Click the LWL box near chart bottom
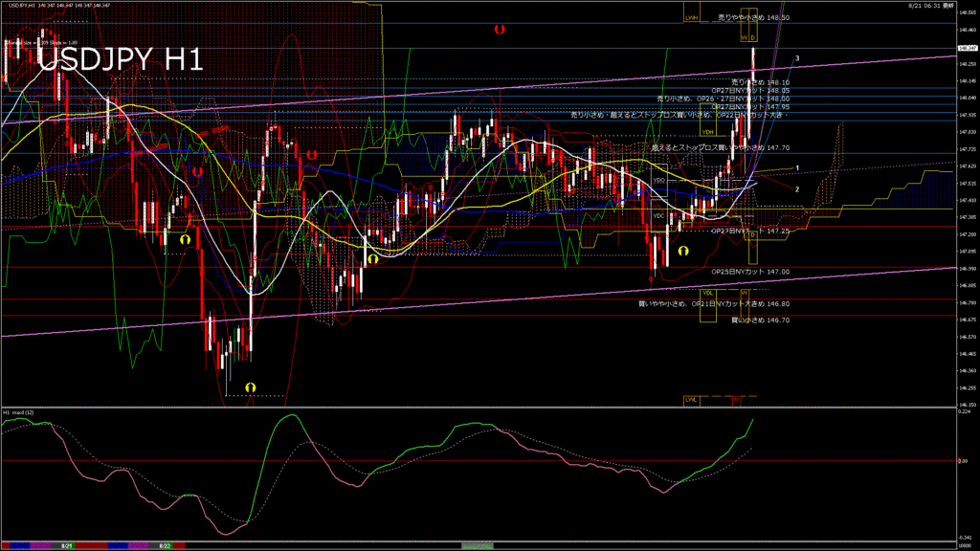The height and width of the screenshot is (551, 980). coord(691,399)
